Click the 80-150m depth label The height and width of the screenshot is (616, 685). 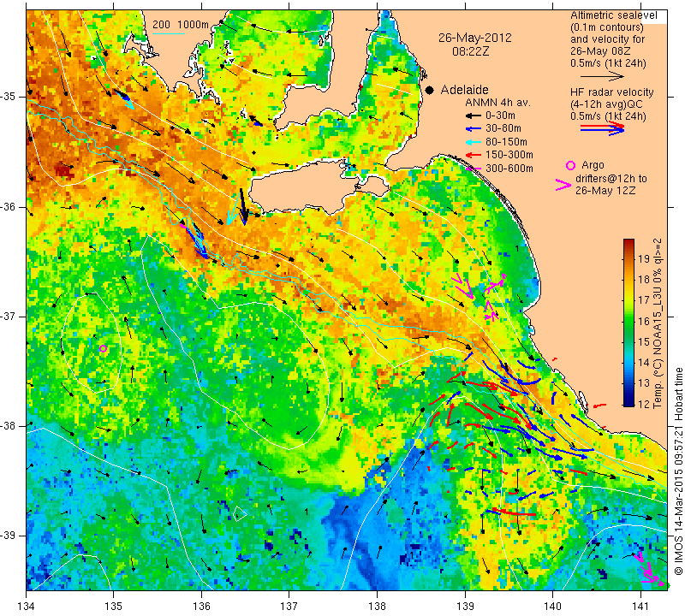[x=506, y=142]
